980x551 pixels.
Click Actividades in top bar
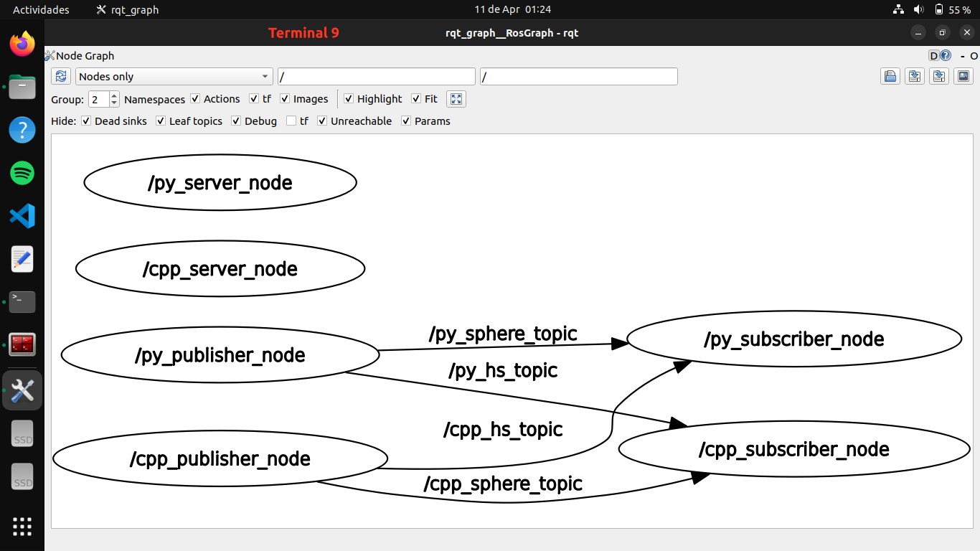point(41,10)
